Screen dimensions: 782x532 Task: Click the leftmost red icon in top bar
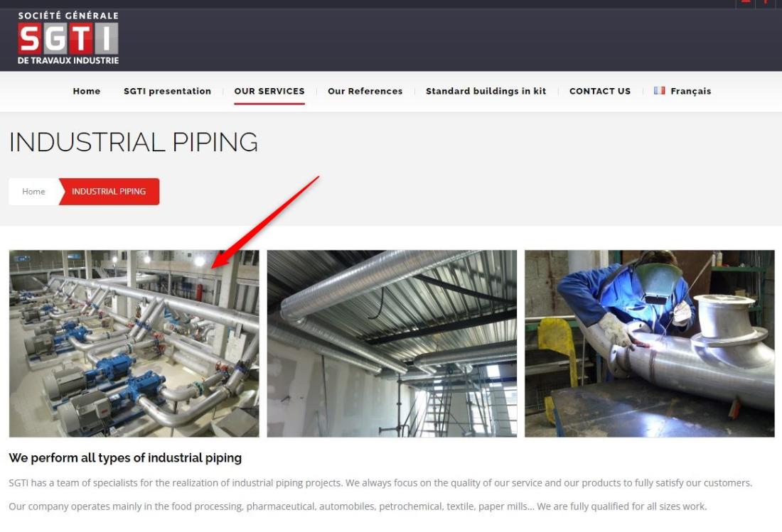tap(746, 3)
